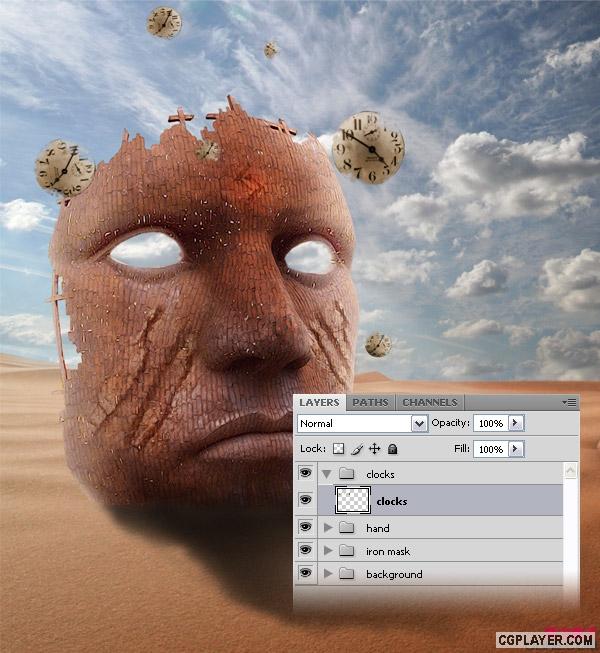
Task: Toggle Lock all padlock icon
Action: point(392,449)
